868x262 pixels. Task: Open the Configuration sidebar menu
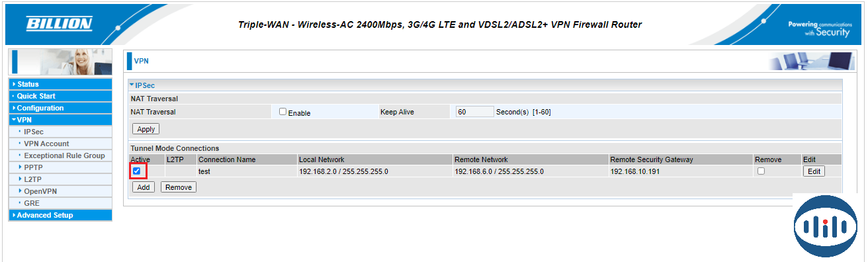click(x=60, y=108)
